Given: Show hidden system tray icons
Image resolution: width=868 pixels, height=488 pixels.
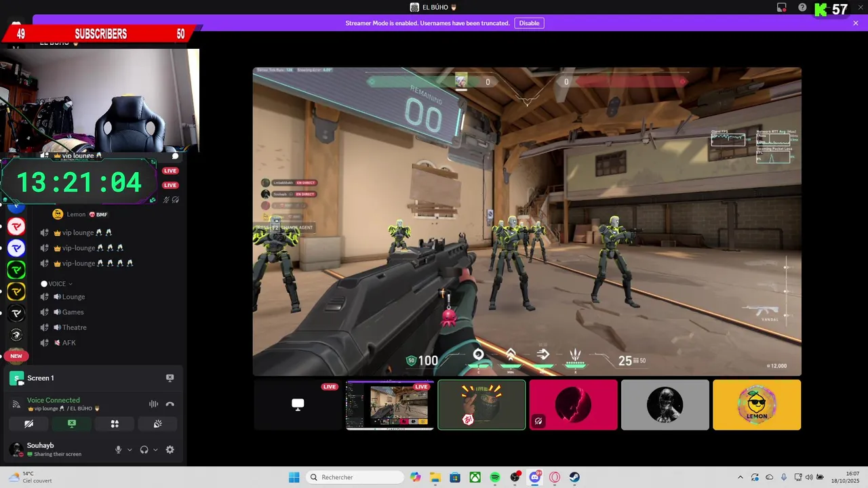Looking at the screenshot, I should pos(740,477).
